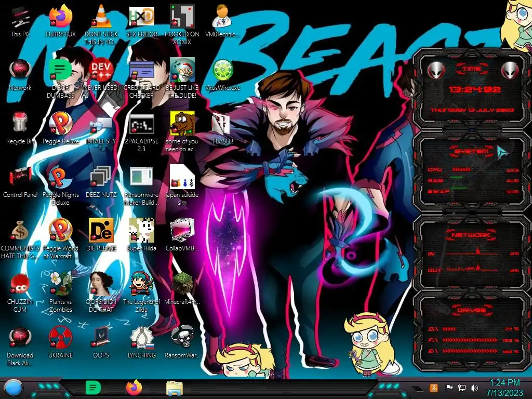Viewport: 532px width, 399px height.
Task: Open Firefox from the taskbar
Action: click(134, 388)
